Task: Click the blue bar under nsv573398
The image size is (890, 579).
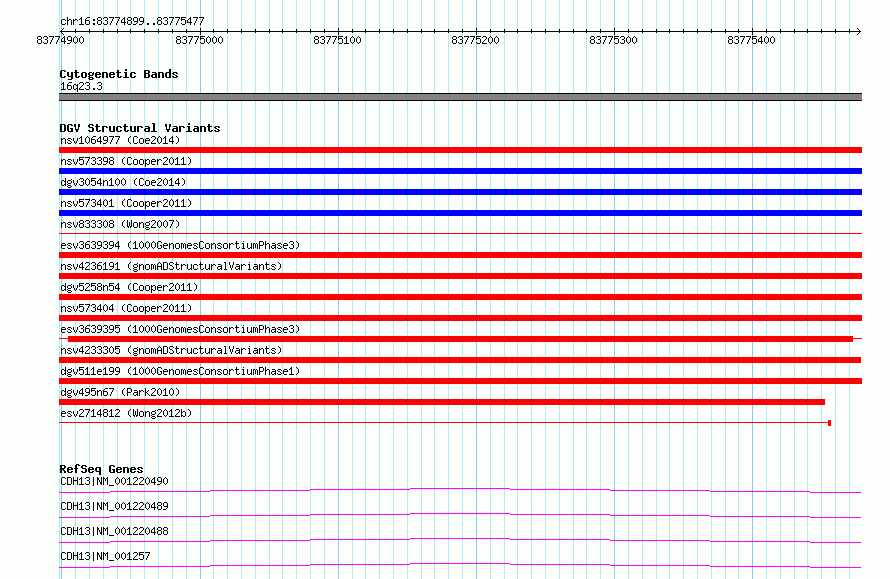Action: click(x=460, y=171)
